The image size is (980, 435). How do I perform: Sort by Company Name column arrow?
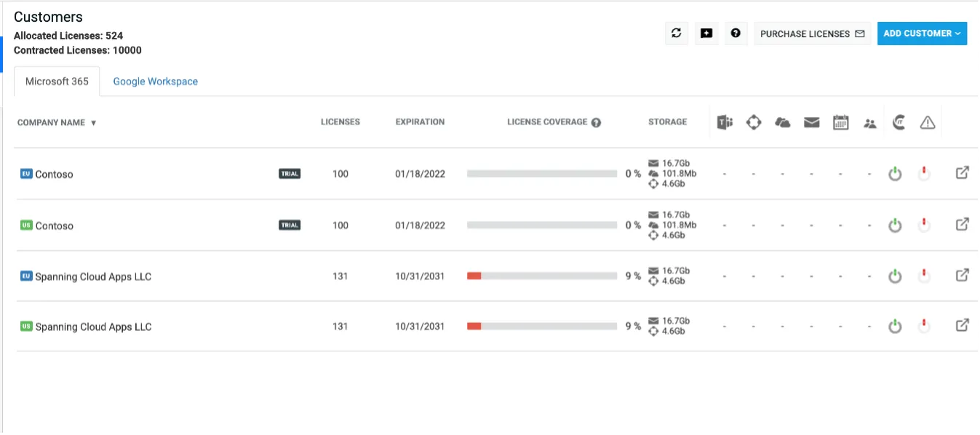[x=93, y=123]
